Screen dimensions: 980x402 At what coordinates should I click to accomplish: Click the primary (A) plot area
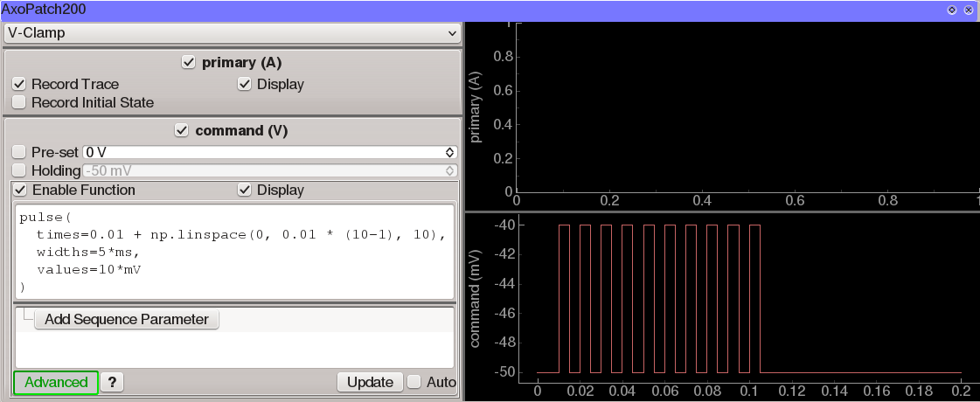click(x=748, y=107)
